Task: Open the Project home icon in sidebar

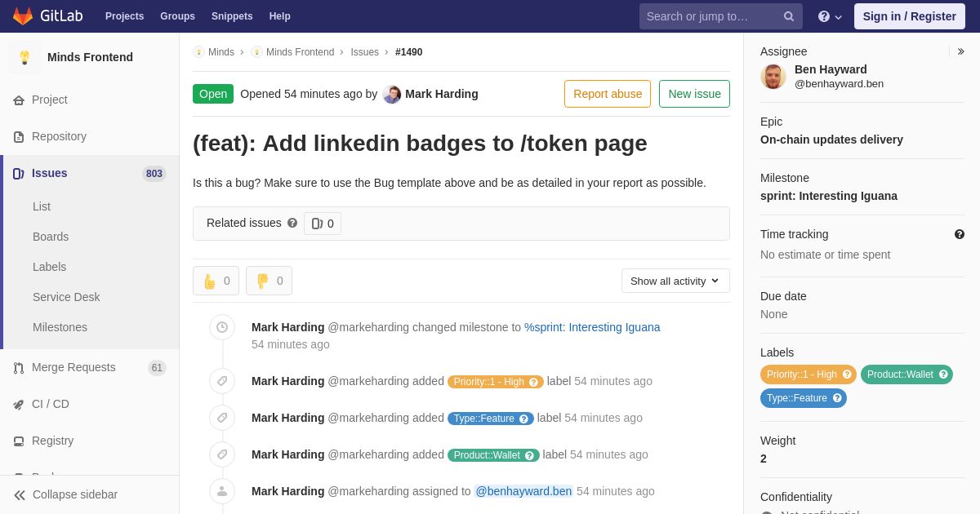Action: (19, 100)
